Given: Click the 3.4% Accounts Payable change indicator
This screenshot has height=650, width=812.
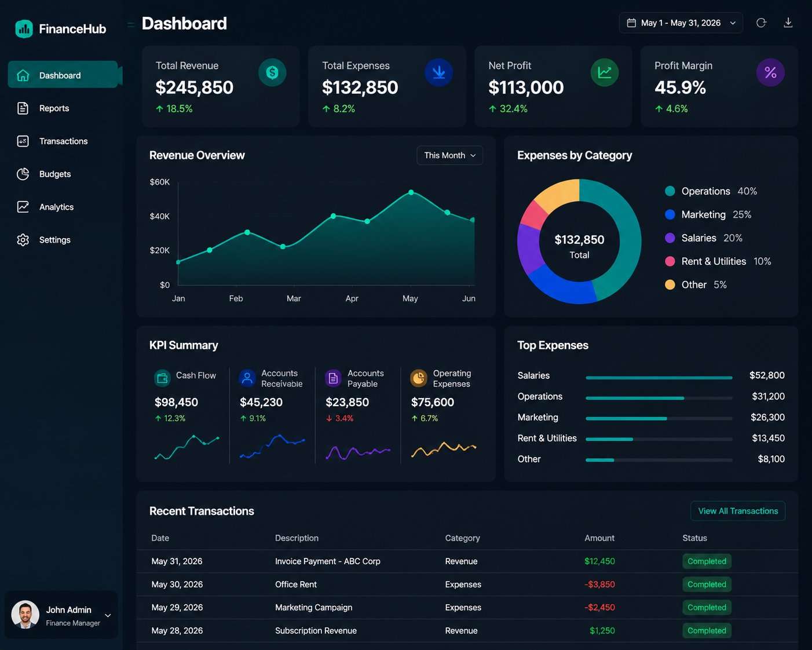Looking at the screenshot, I should coord(340,418).
